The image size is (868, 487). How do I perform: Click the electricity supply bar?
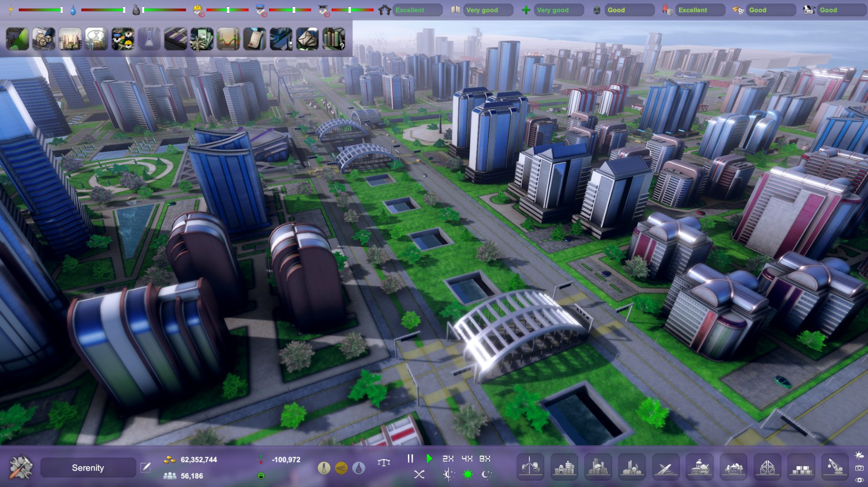[x=40, y=10]
